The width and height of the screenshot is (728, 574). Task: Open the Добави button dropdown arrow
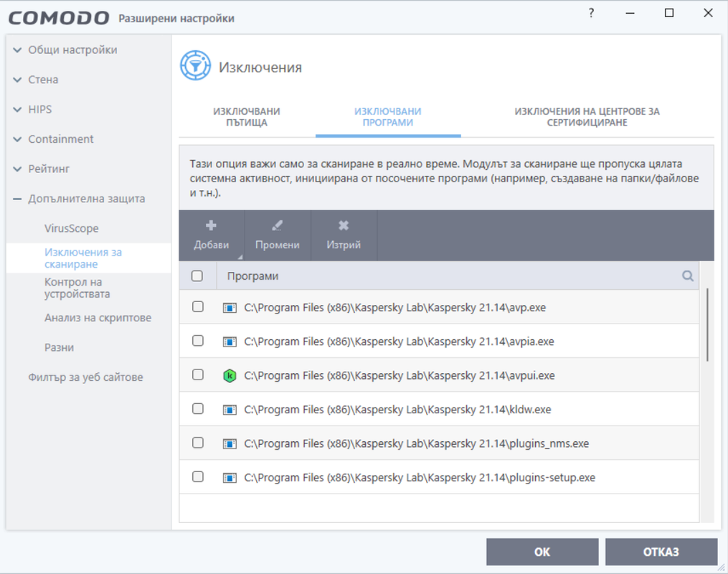coord(240,257)
